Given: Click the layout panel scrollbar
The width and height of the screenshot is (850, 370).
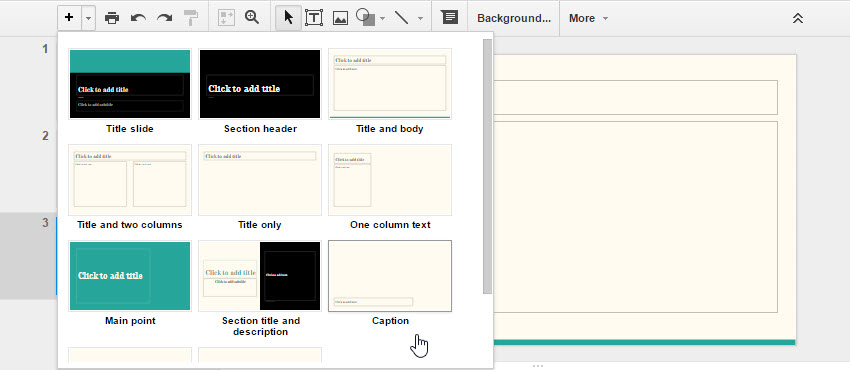Looking at the screenshot, I should click(487, 166).
